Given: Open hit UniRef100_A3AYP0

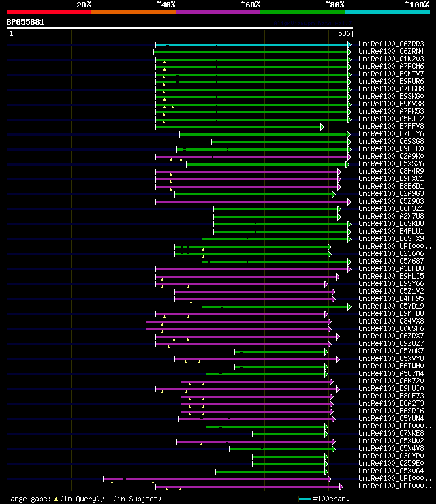Looking at the screenshot, I should click(x=391, y=456).
